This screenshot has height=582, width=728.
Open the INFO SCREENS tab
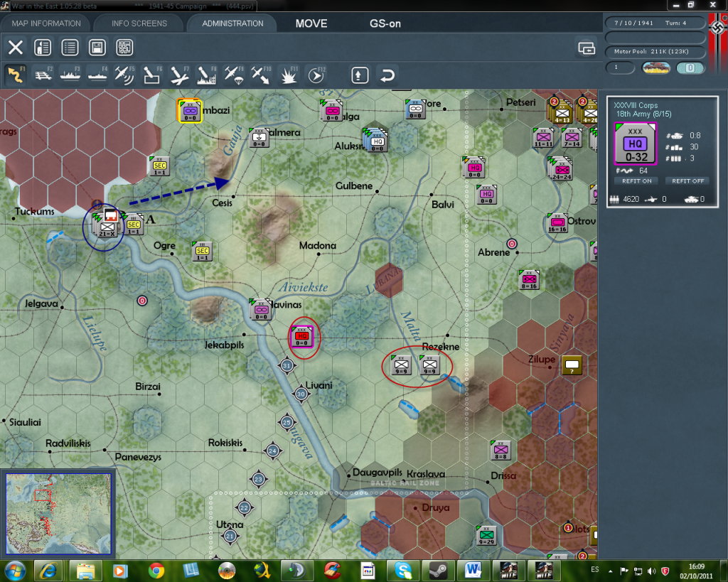pyautogui.click(x=139, y=23)
